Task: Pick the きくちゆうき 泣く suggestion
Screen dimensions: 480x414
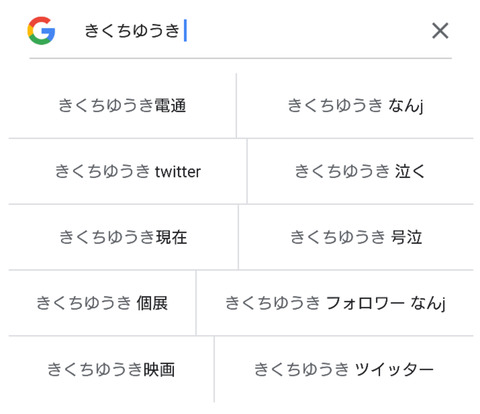Action: pyautogui.click(x=360, y=171)
